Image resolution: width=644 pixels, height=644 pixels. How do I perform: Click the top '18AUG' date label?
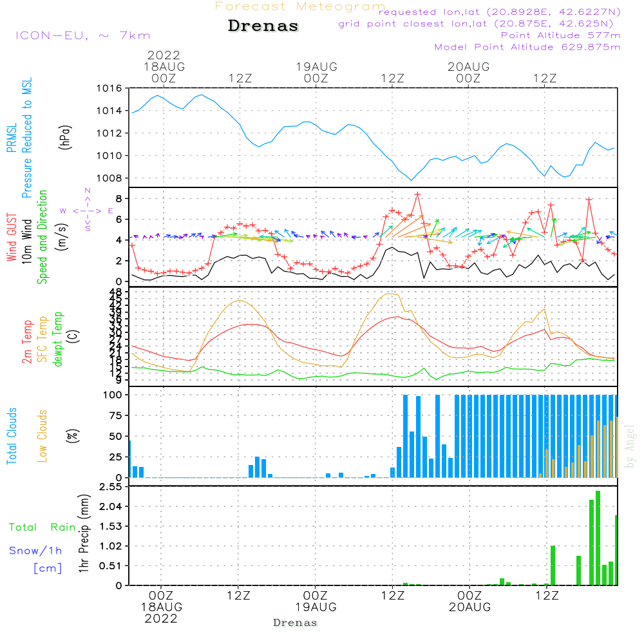tap(164, 67)
